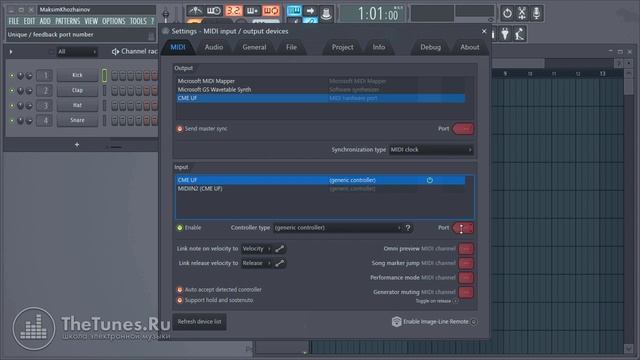This screenshot has height=360, width=640.
Task: Click the figure icon beside plug icon
Action: tap(519, 34)
